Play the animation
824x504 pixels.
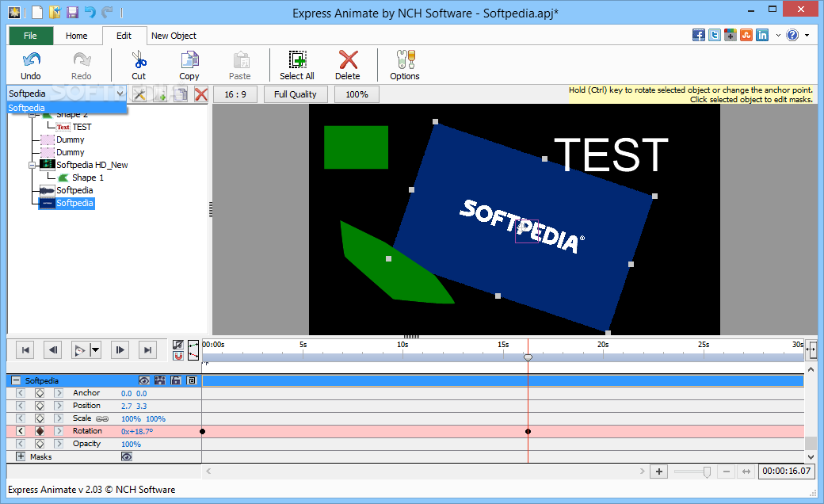coord(80,350)
